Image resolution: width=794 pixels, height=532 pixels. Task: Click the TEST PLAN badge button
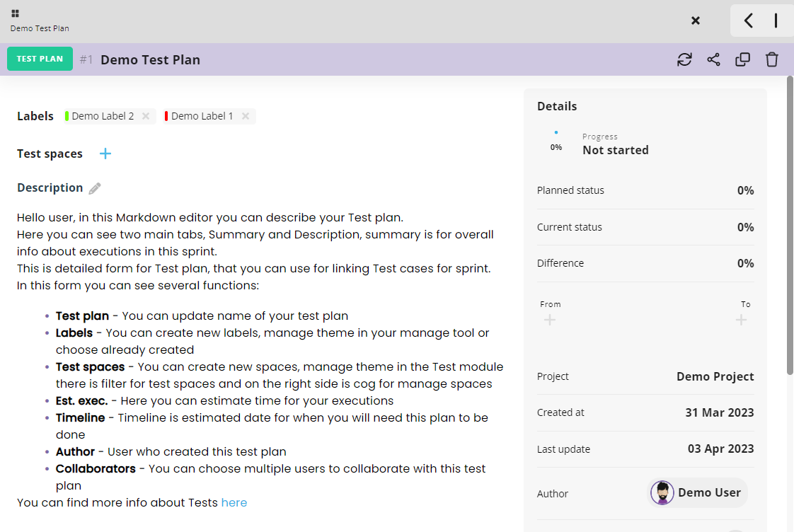(40, 59)
